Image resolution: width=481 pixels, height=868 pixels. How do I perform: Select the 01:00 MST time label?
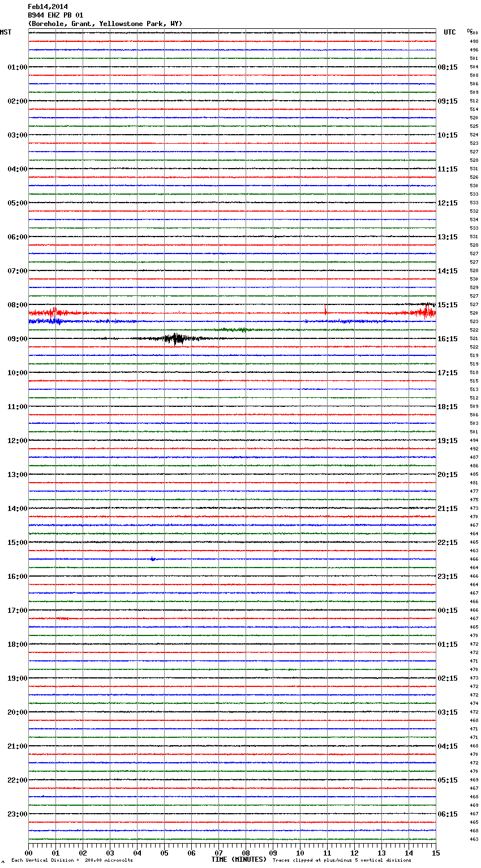coord(18,67)
